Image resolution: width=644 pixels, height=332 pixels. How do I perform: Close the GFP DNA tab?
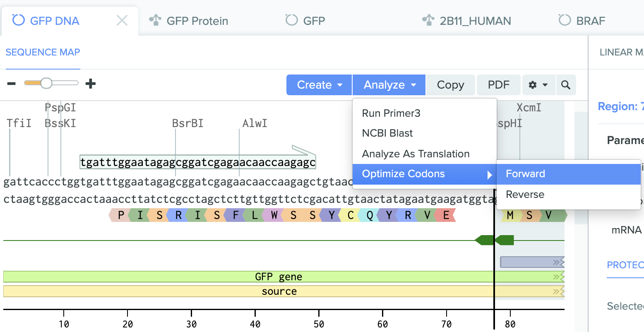(x=122, y=20)
